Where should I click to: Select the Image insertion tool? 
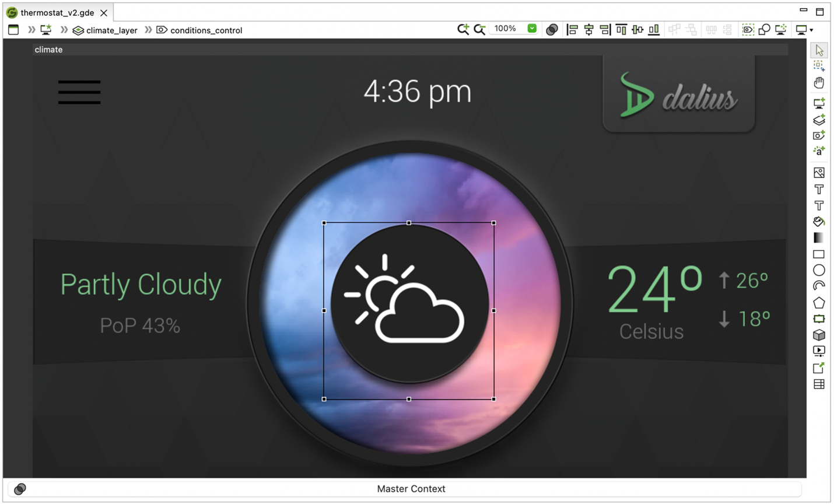818,172
